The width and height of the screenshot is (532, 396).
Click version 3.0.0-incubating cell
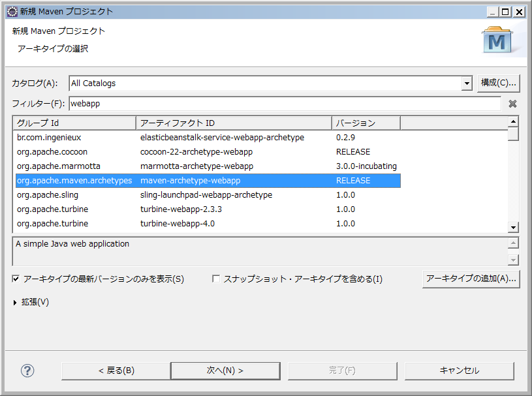pyautogui.click(x=366, y=166)
